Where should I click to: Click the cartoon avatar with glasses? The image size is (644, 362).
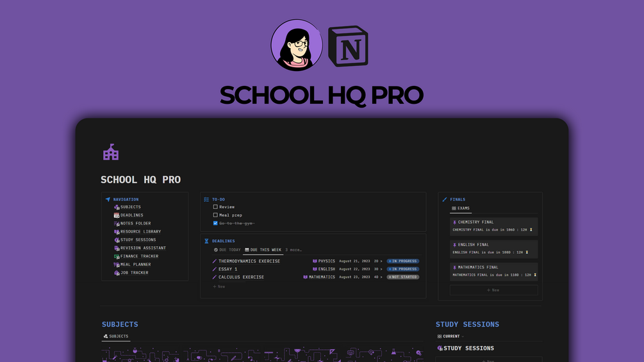point(297,45)
